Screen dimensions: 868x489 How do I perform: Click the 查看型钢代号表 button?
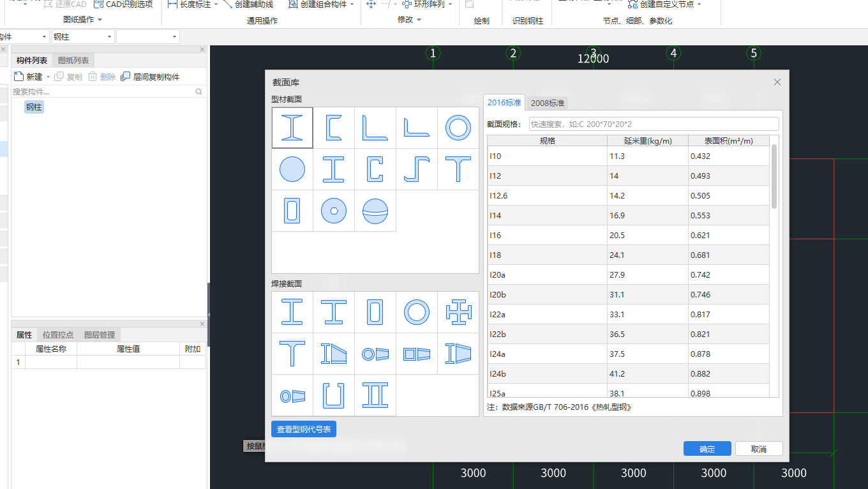304,430
